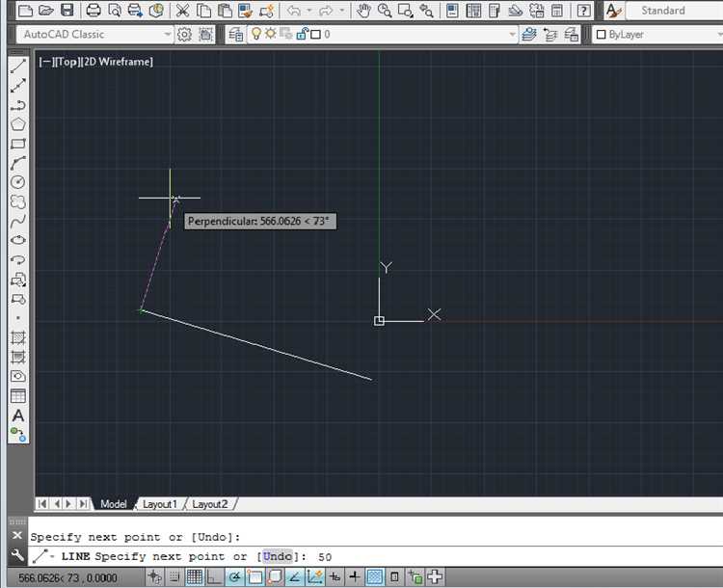Click the Match Properties icon

point(245,11)
